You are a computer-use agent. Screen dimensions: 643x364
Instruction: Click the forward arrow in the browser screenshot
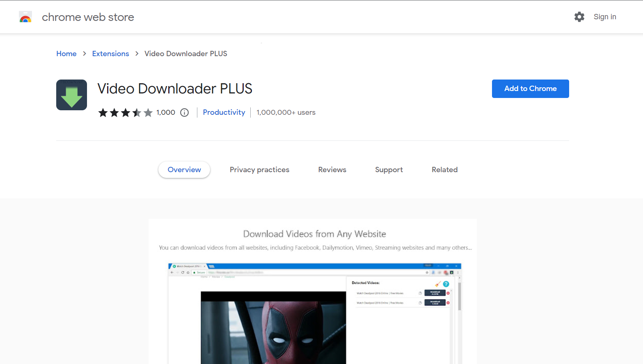(x=177, y=272)
